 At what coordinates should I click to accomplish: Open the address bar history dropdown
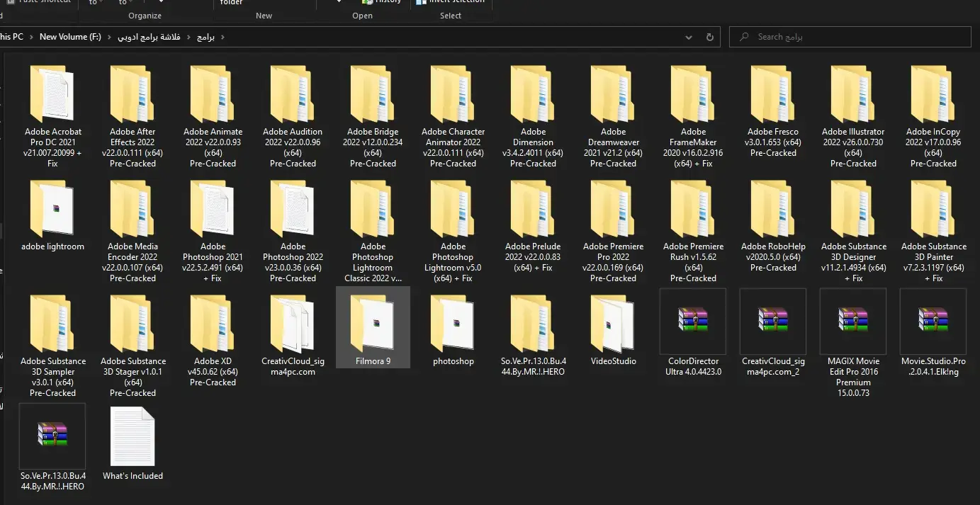689,37
